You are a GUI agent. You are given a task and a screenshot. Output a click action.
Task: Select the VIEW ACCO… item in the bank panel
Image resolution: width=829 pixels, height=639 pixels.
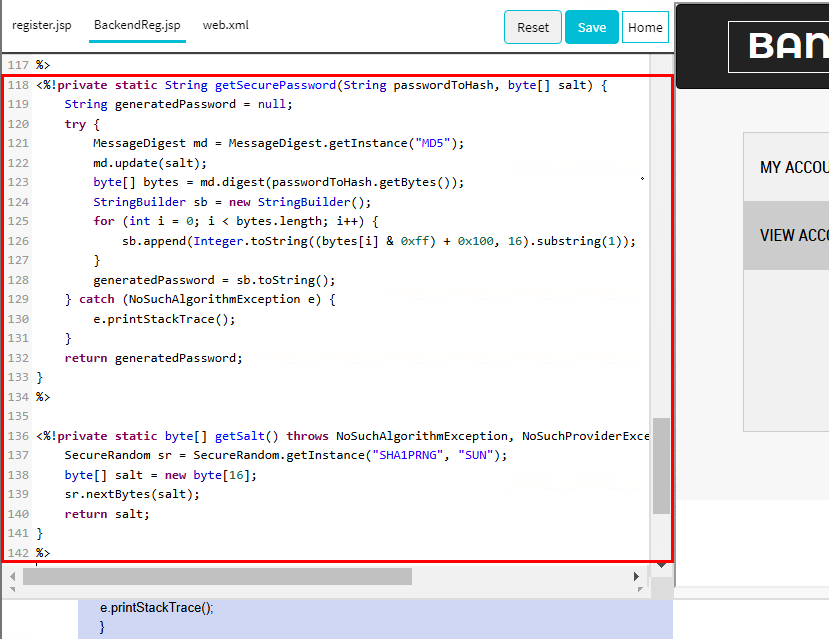(786, 235)
